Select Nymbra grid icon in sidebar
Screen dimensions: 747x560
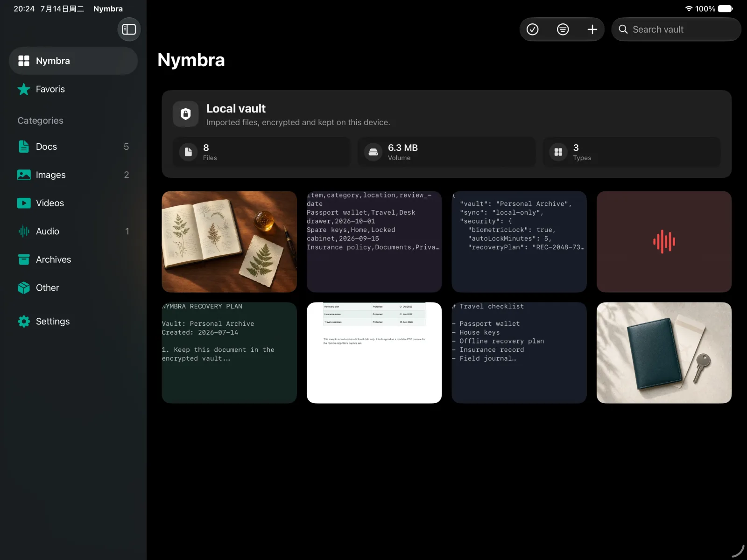pos(24,61)
